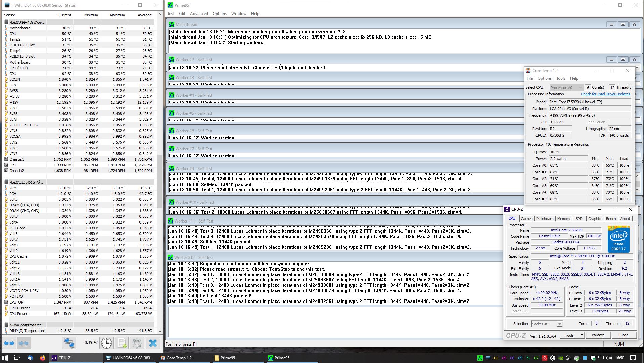
Task: Click the HWiNFO expand columns arrows button
Action: click(x=9, y=343)
